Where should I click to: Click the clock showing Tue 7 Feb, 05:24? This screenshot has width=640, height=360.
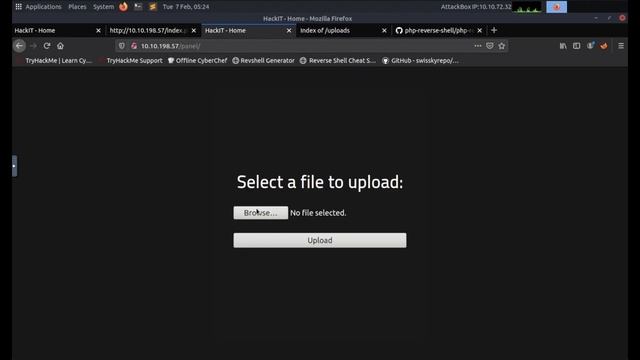pyautogui.click(x=186, y=7)
